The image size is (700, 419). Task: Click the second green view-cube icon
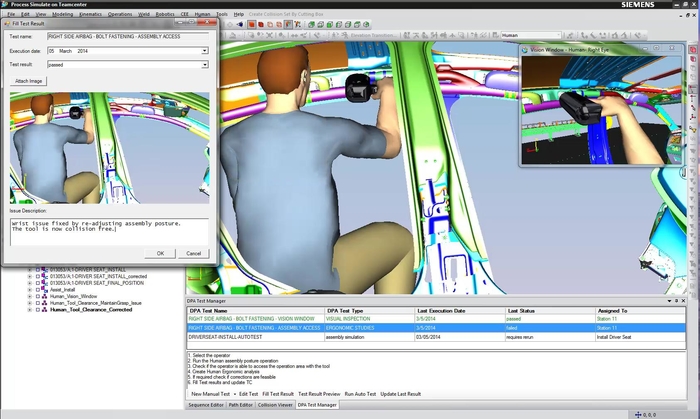(321, 25)
